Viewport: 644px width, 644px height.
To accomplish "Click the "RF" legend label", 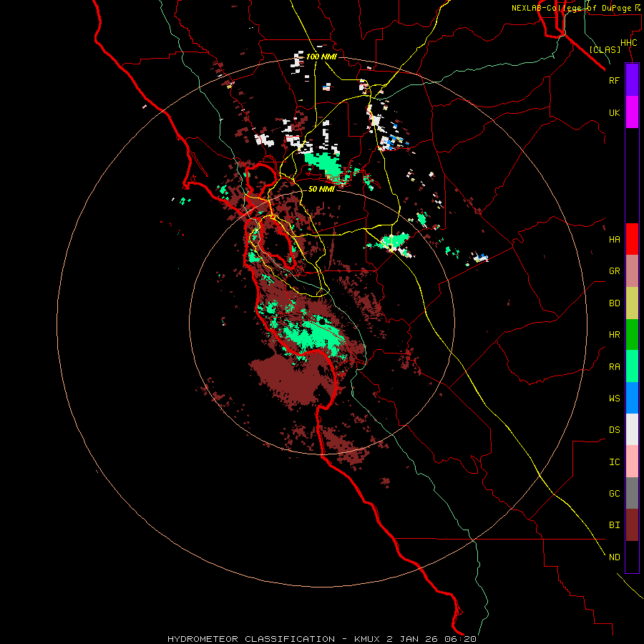I will click(x=614, y=80).
